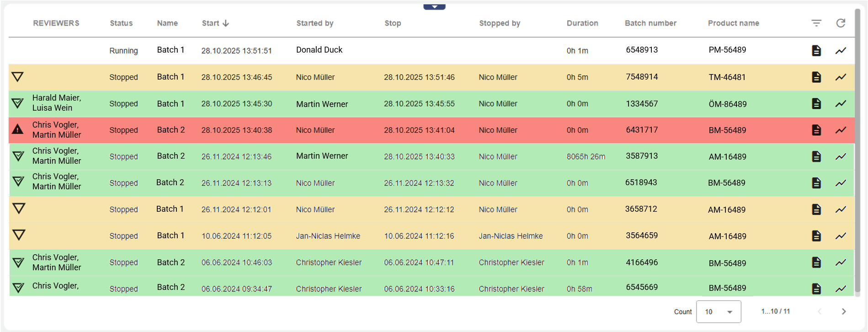Click review triangle icon for batch 3564659
The width and height of the screenshot is (868, 332).
pos(19,235)
